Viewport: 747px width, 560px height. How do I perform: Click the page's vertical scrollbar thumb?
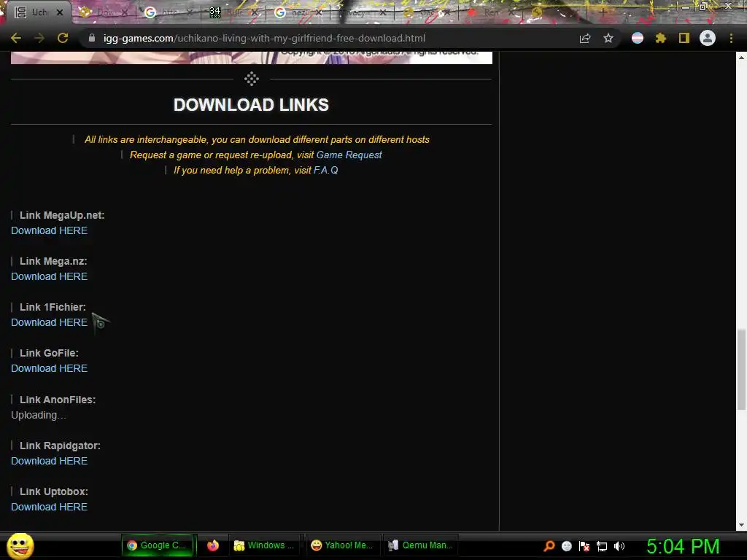click(741, 369)
